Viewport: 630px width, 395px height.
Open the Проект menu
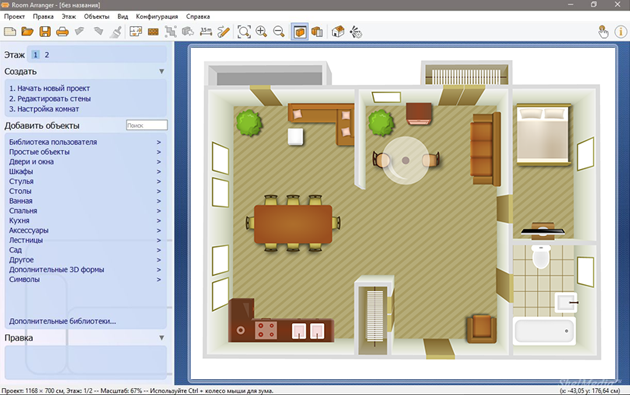pos(14,16)
